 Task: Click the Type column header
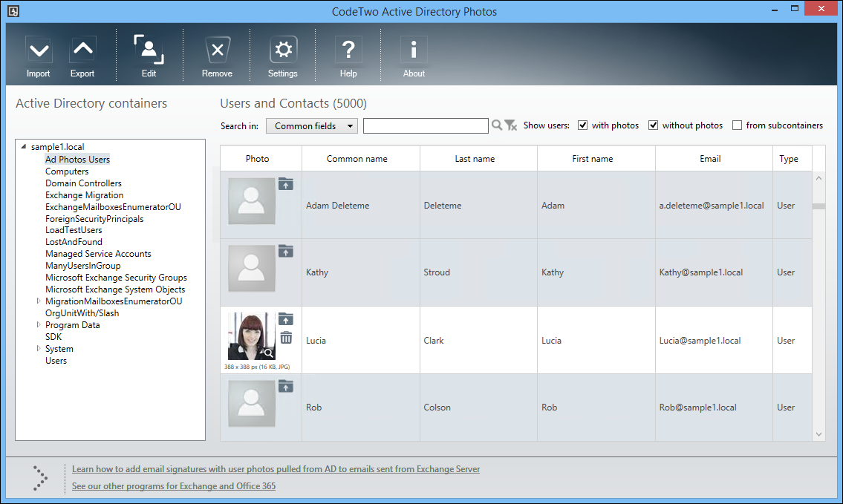(792, 159)
